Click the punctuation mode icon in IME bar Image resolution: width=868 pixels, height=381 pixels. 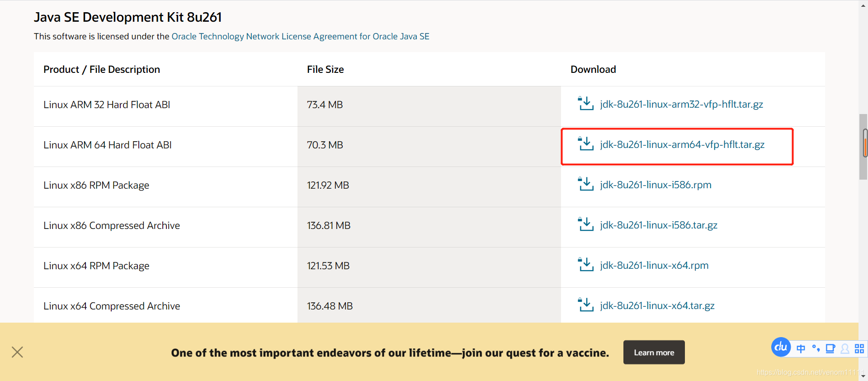[816, 348]
